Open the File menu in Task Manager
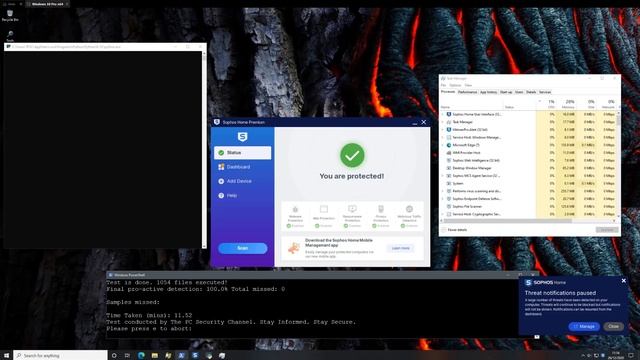640x360 pixels. click(x=443, y=85)
